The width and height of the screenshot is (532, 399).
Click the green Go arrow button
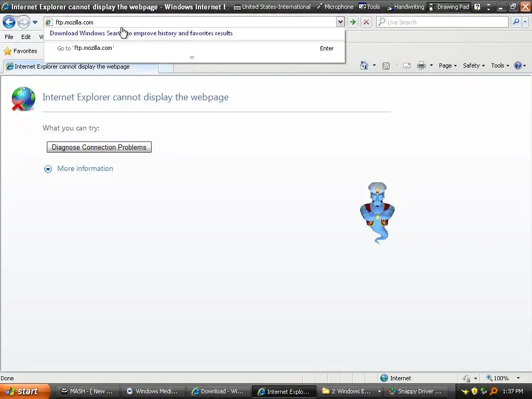tap(353, 22)
